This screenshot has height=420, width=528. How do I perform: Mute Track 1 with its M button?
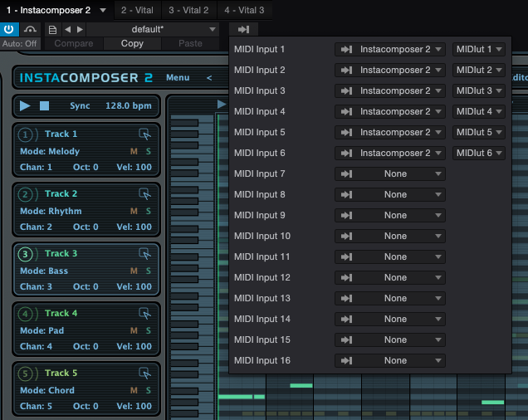[x=134, y=152]
